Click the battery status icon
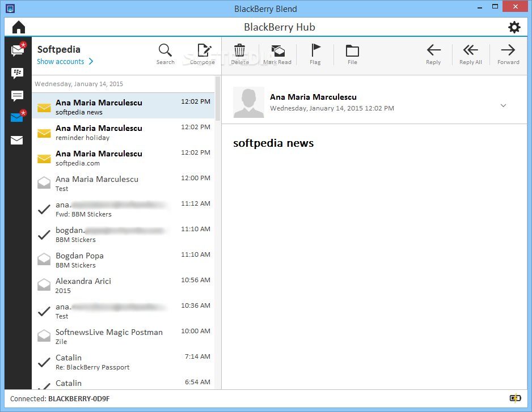The width and height of the screenshot is (532, 412). (x=515, y=398)
